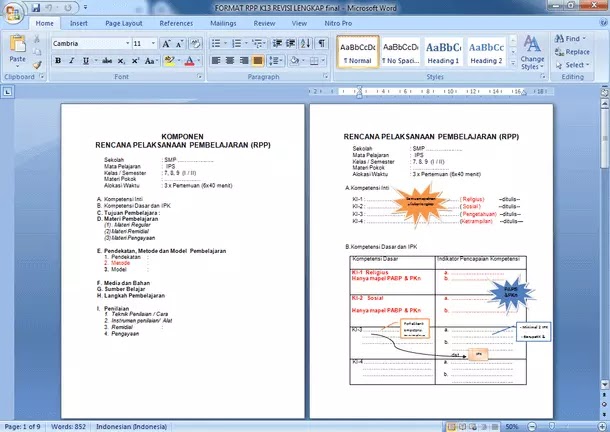
Task: Switch to Draft view icon
Action: tap(495, 427)
